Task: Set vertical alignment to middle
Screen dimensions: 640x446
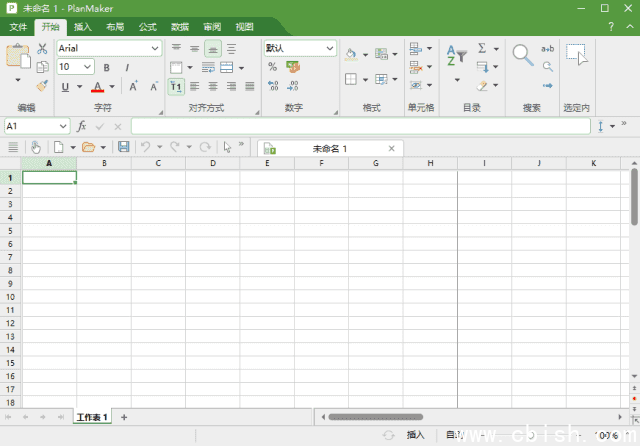Action: point(194,49)
